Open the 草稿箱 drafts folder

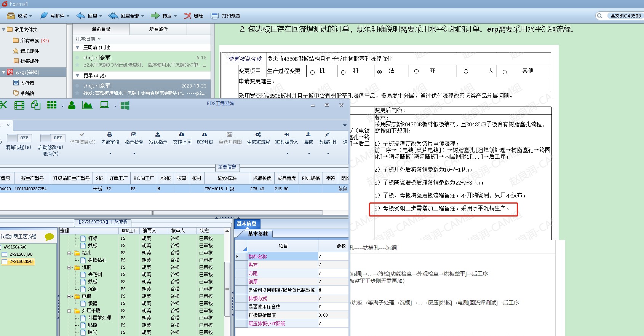coord(24,93)
